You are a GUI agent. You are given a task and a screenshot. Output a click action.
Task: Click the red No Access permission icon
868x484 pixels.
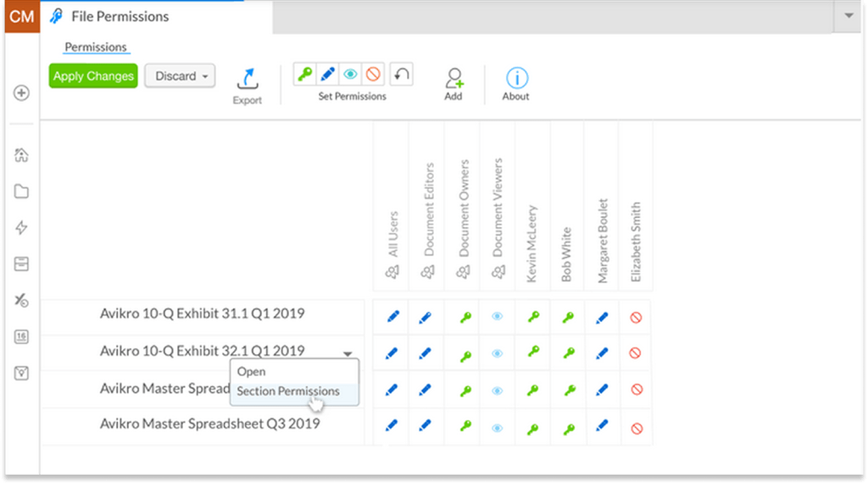(375, 75)
